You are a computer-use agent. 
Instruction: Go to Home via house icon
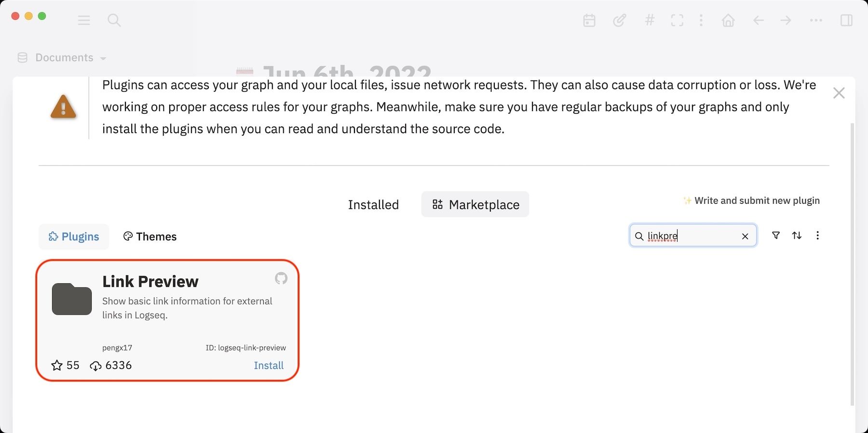pos(728,20)
